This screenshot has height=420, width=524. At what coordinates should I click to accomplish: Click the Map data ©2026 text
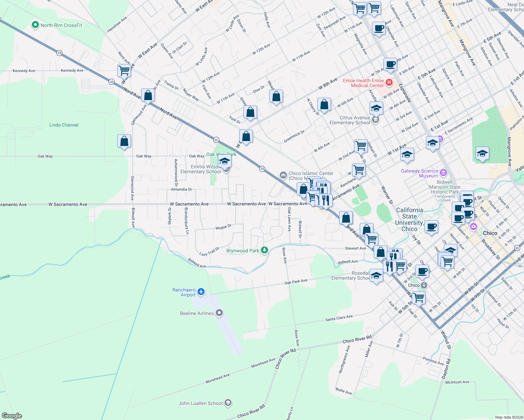point(509,417)
